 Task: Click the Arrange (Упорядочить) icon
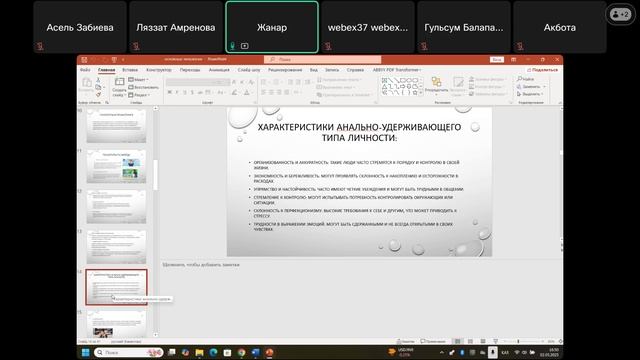click(x=436, y=82)
